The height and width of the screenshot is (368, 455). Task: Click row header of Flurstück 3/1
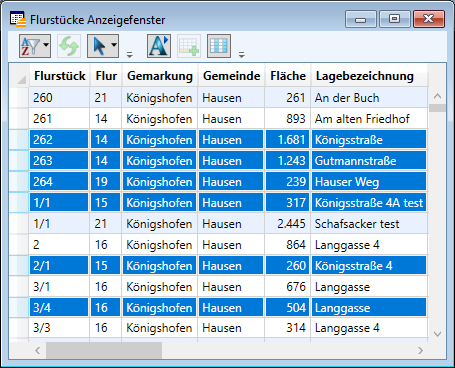pyautogui.click(x=19, y=287)
